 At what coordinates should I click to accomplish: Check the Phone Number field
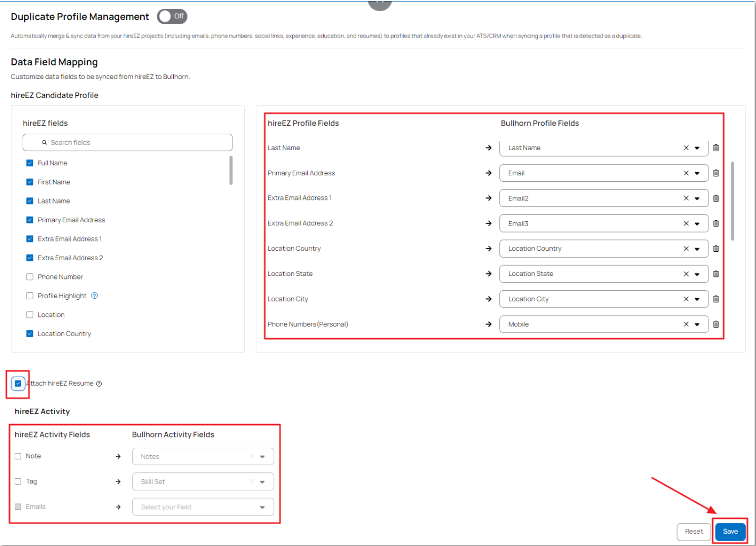pyautogui.click(x=30, y=277)
